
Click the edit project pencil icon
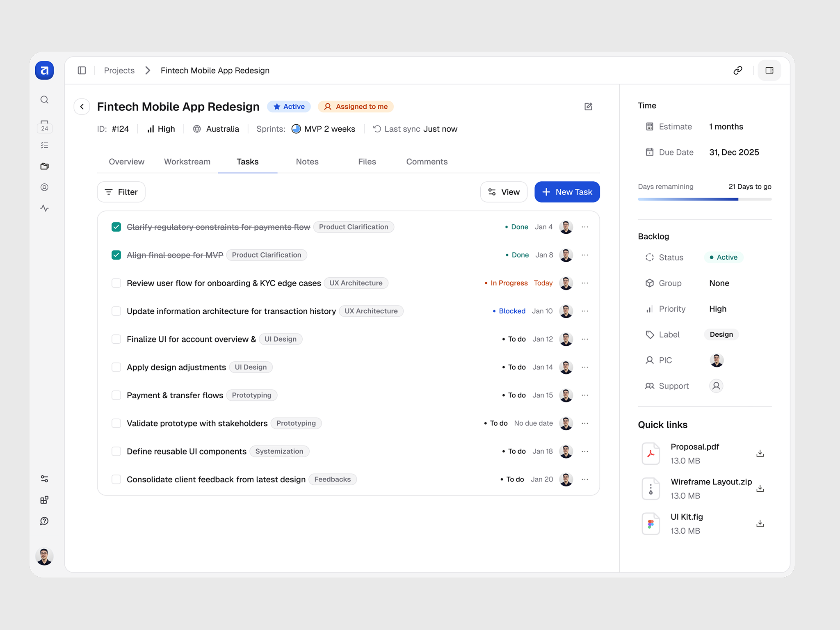[588, 107]
